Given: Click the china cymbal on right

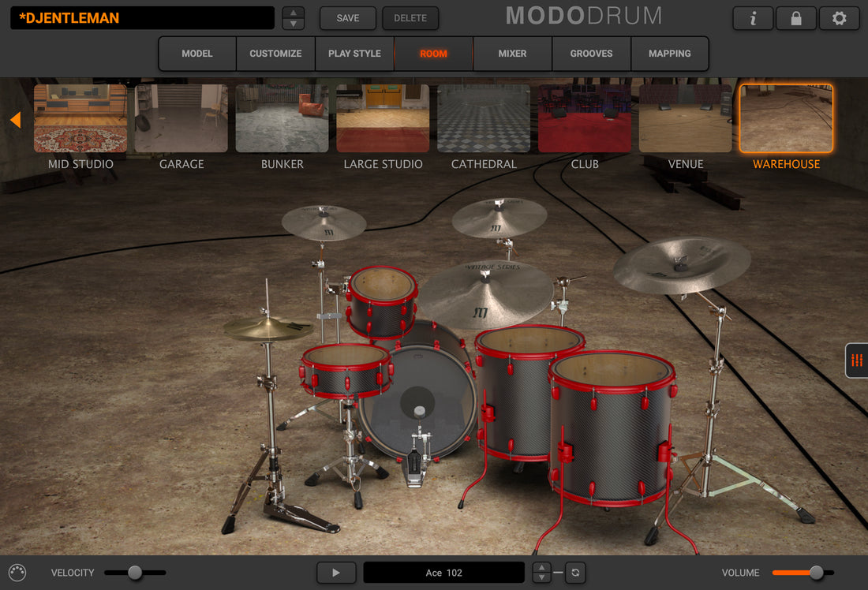Looking at the screenshot, I should pos(681,264).
